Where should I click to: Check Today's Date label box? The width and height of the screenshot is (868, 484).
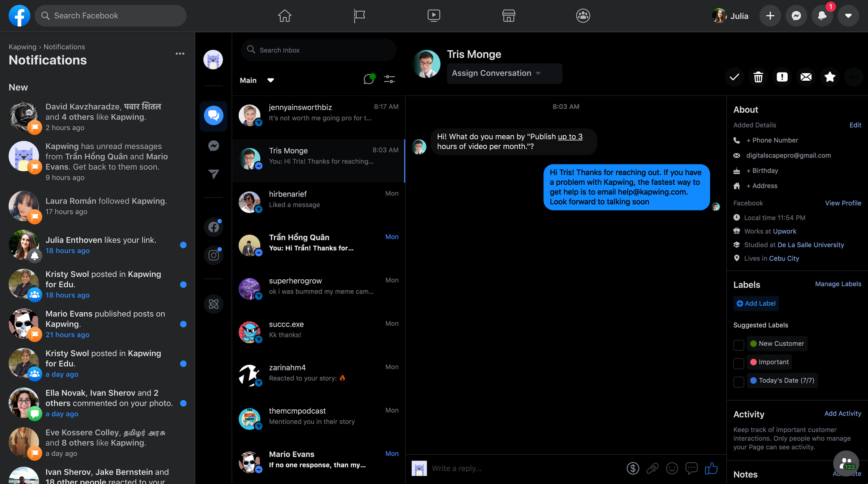(739, 382)
